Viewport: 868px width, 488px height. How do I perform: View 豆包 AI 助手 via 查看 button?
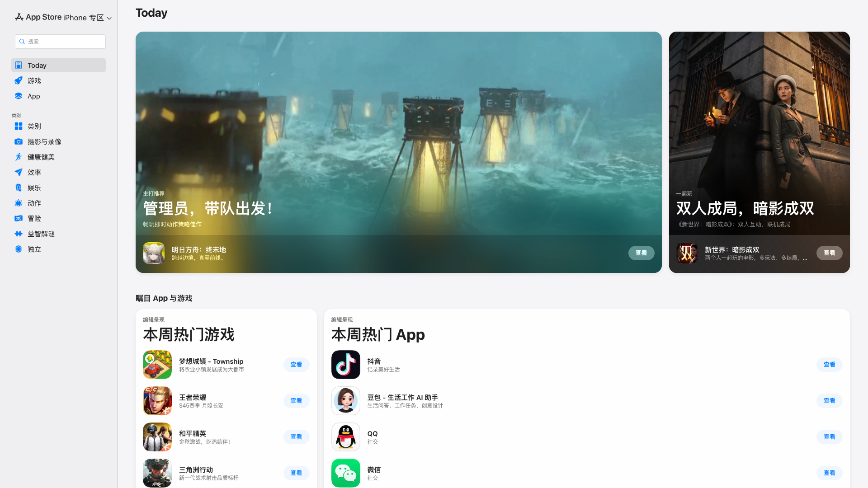829,401
